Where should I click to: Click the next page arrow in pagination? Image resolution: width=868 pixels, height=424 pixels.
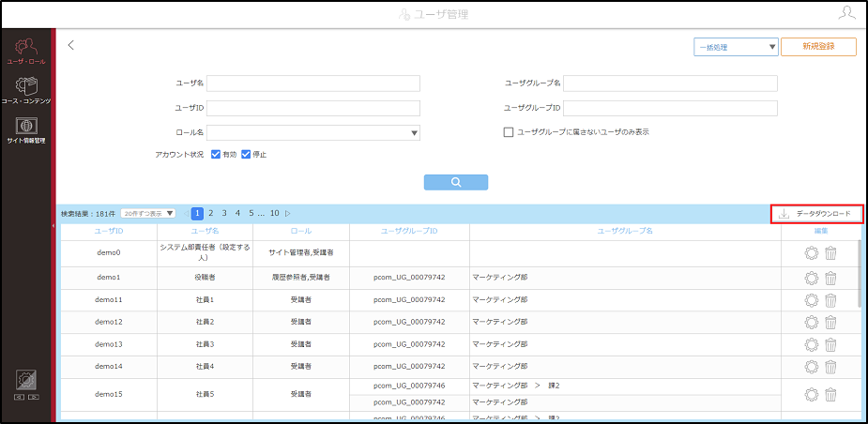tap(288, 213)
